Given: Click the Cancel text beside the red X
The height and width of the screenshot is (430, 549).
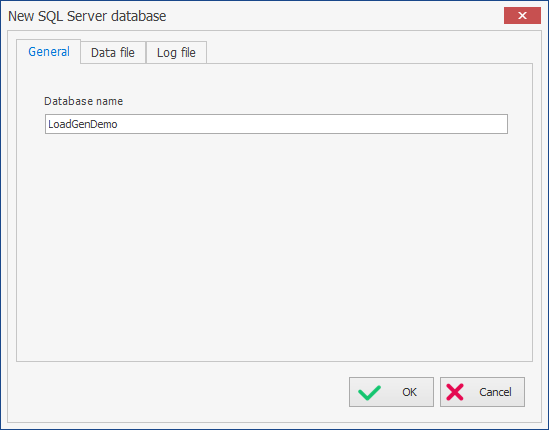Looking at the screenshot, I should (x=495, y=392).
